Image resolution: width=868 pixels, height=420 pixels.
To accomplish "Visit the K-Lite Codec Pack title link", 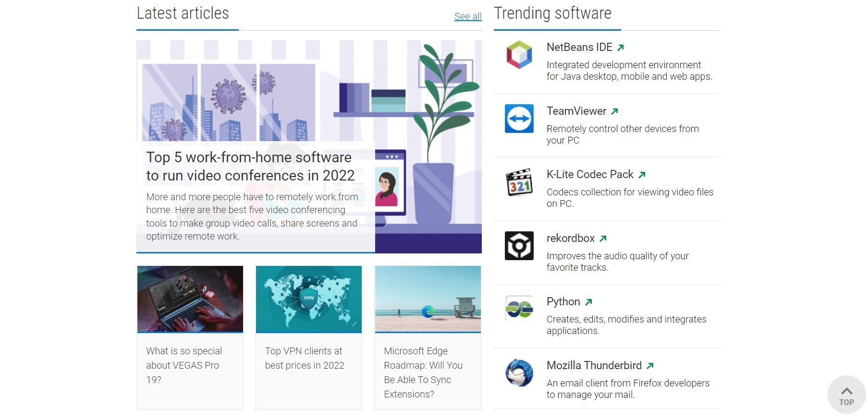I will [x=590, y=174].
